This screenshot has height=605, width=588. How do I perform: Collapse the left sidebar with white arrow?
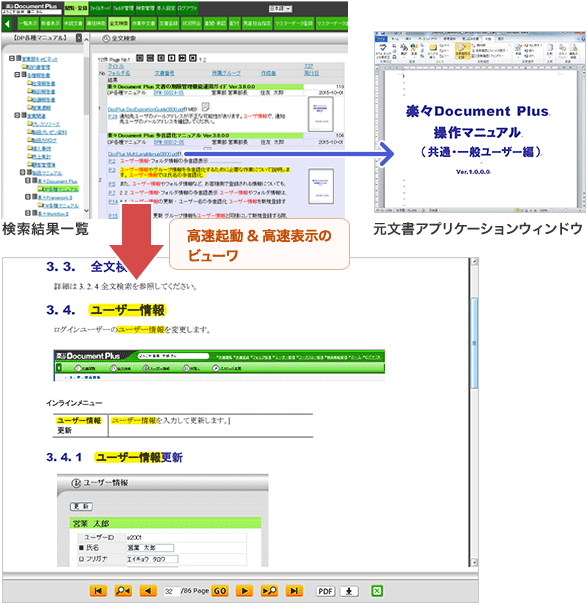7,24
